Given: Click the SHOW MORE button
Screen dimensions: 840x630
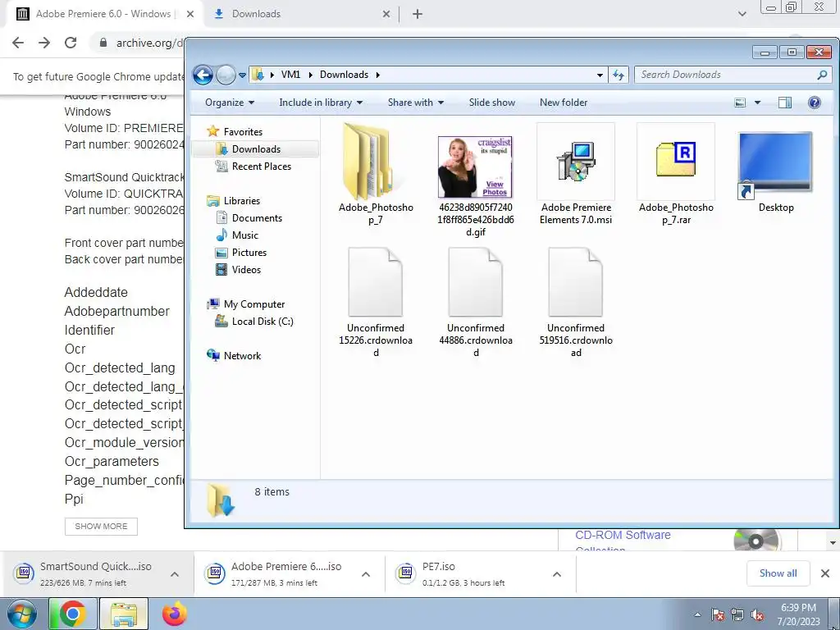Looking at the screenshot, I should pos(101,526).
